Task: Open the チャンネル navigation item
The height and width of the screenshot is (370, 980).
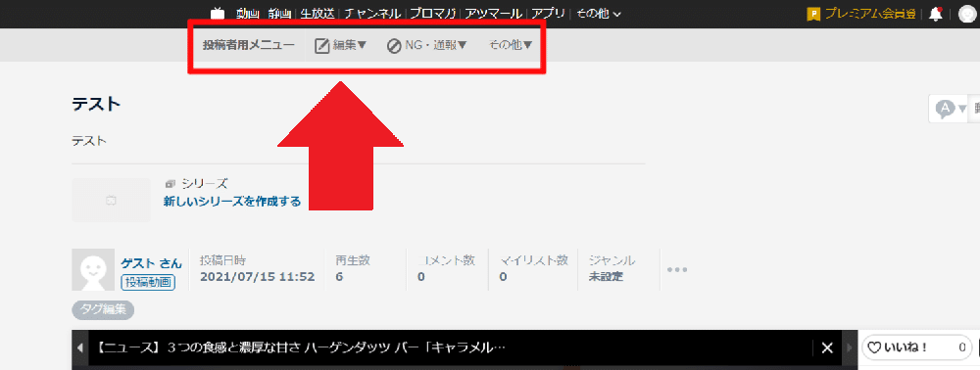Action: click(373, 13)
